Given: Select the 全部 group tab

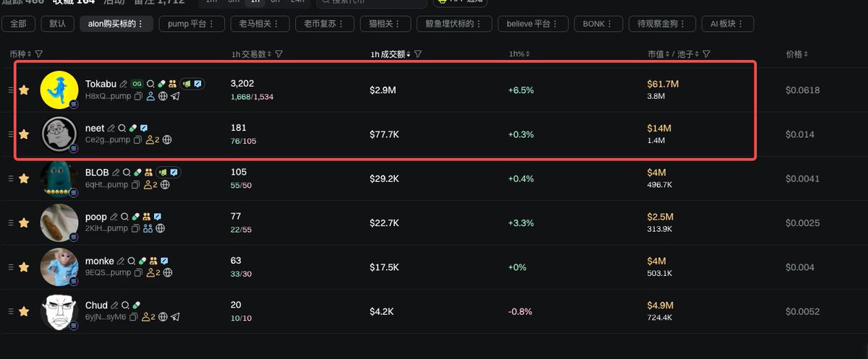Looking at the screenshot, I should click(19, 24).
